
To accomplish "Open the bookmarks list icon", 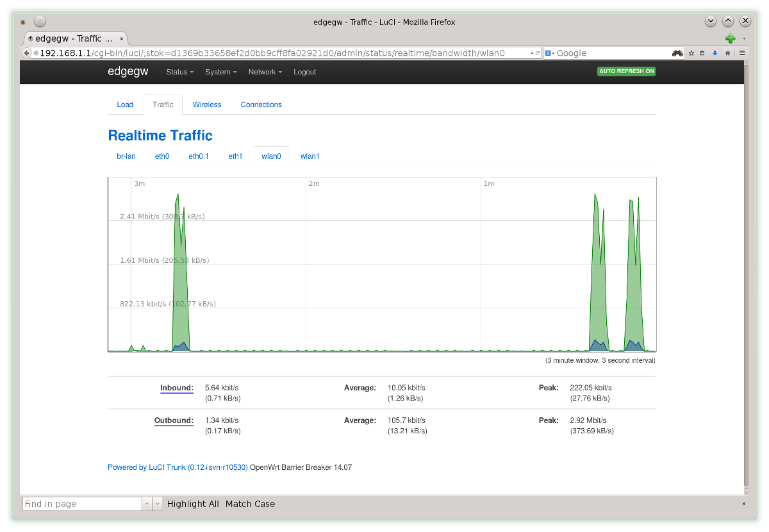I will 702,53.
